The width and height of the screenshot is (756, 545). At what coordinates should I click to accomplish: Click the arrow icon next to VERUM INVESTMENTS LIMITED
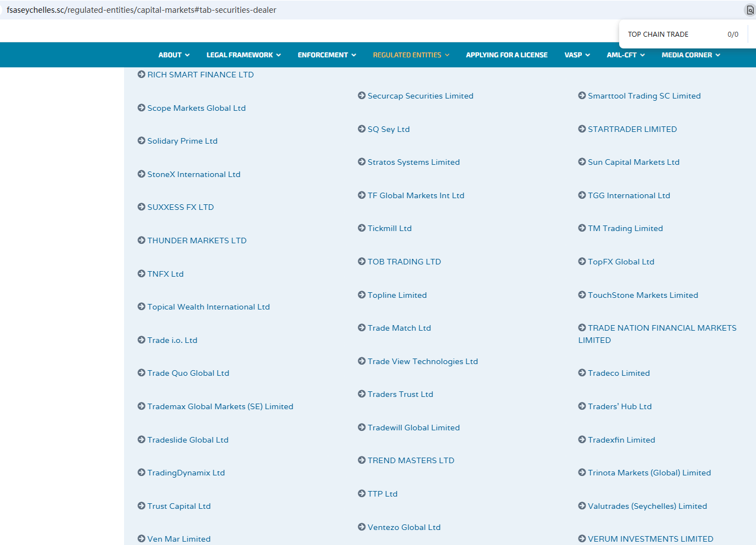(582, 538)
